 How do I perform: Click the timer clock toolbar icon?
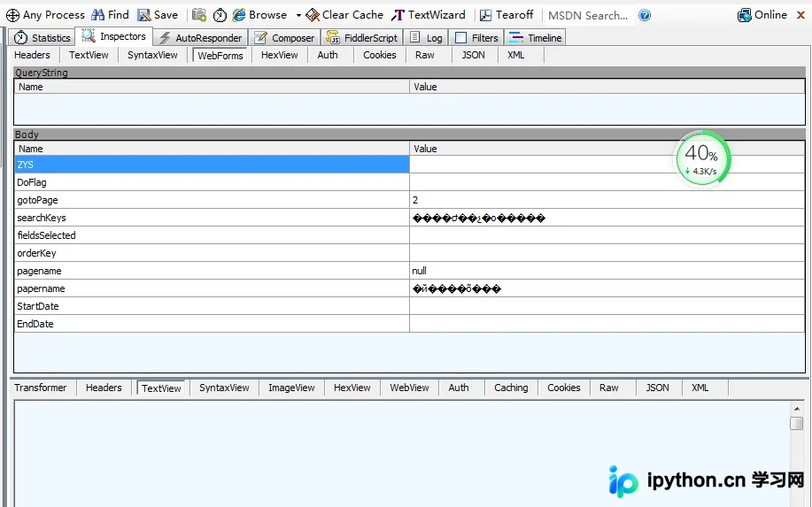click(220, 15)
